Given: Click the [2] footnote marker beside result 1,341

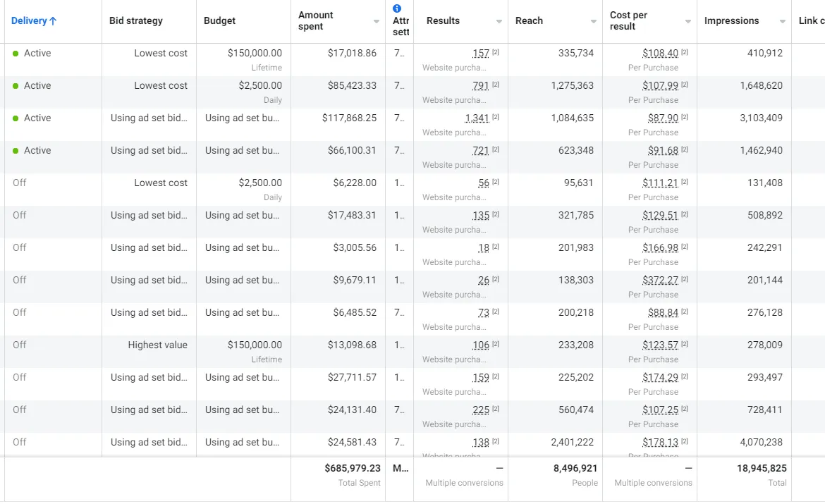Looking at the screenshot, I should point(496,118).
